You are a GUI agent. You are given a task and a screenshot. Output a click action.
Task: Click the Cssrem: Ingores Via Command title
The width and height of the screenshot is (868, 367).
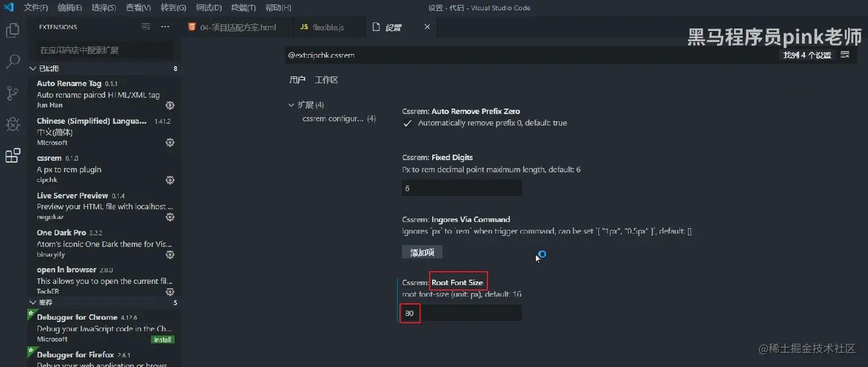(x=456, y=220)
